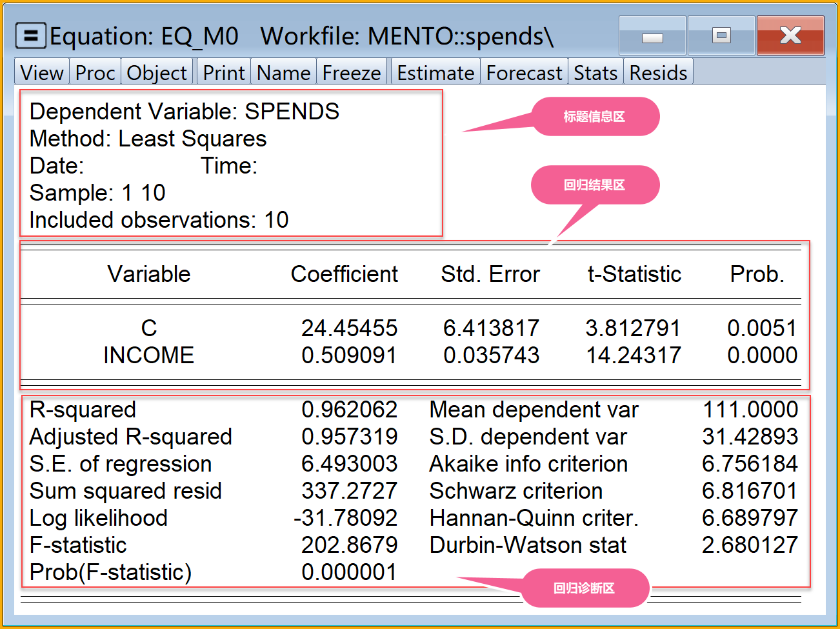This screenshot has height=629, width=840.
Task: Click the Name button
Action: point(283,73)
